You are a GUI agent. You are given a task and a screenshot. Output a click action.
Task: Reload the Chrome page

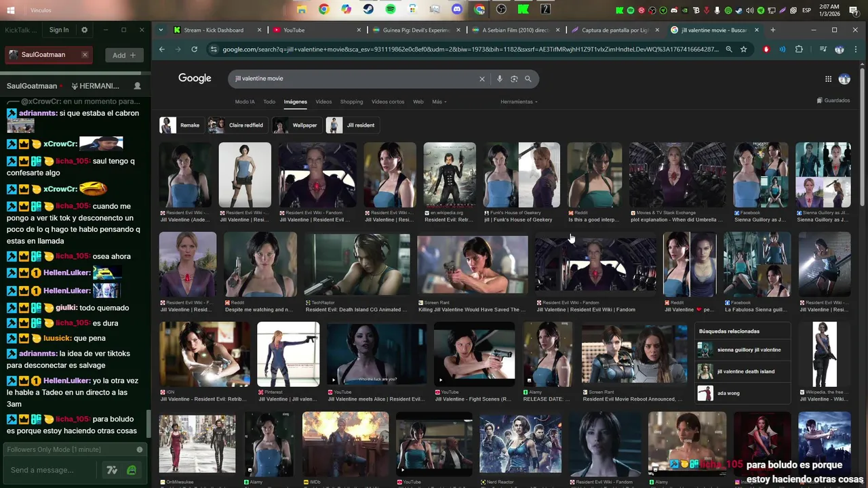click(x=194, y=49)
